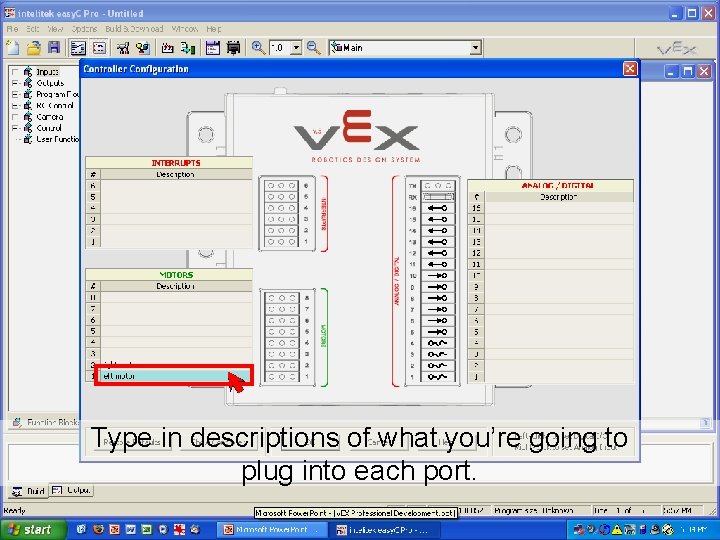The width and height of the screenshot is (720, 540).
Task: Save the project with the floppy disk icon
Action: [x=54, y=48]
